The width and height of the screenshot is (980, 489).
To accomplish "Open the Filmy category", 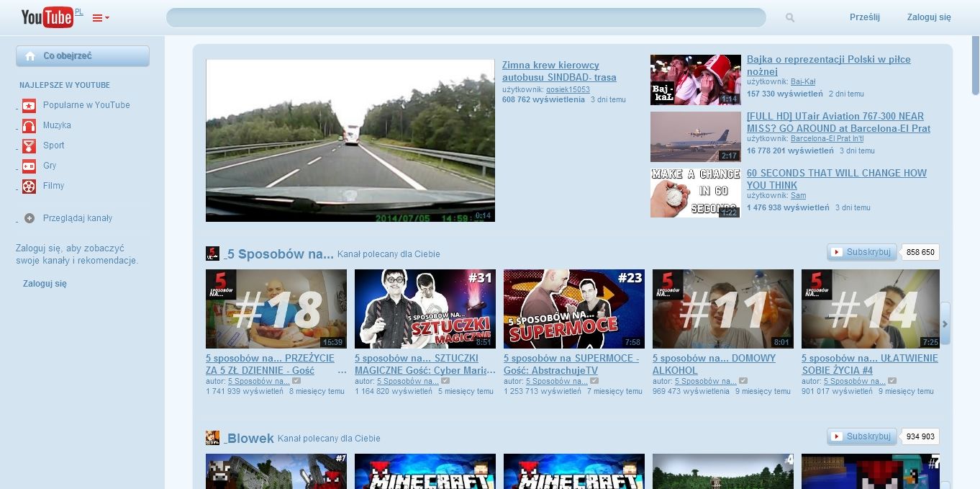I will point(54,186).
